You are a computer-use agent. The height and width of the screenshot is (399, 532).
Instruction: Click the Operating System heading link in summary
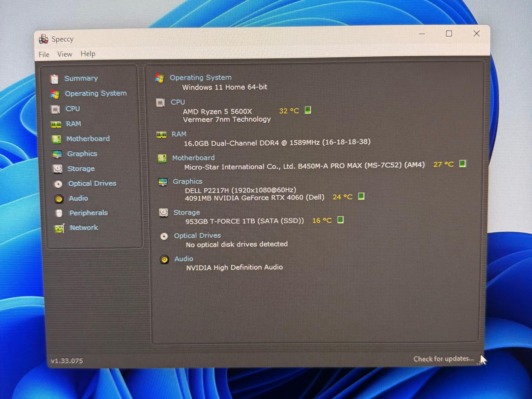201,78
